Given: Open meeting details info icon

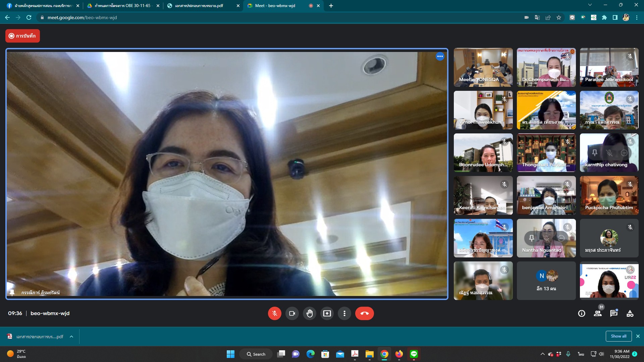Looking at the screenshot, I should click(x=582, y=313).
